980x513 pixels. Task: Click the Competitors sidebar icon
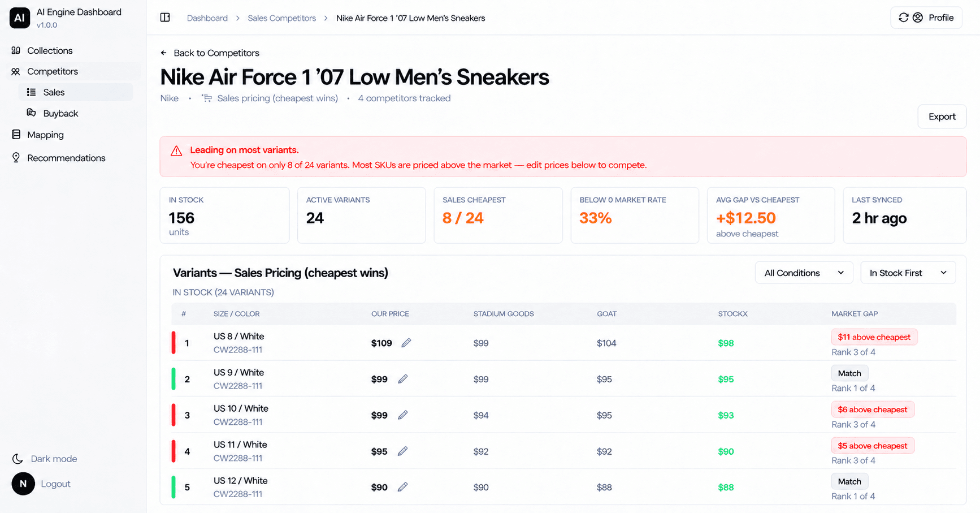click(x=16, y=71)
